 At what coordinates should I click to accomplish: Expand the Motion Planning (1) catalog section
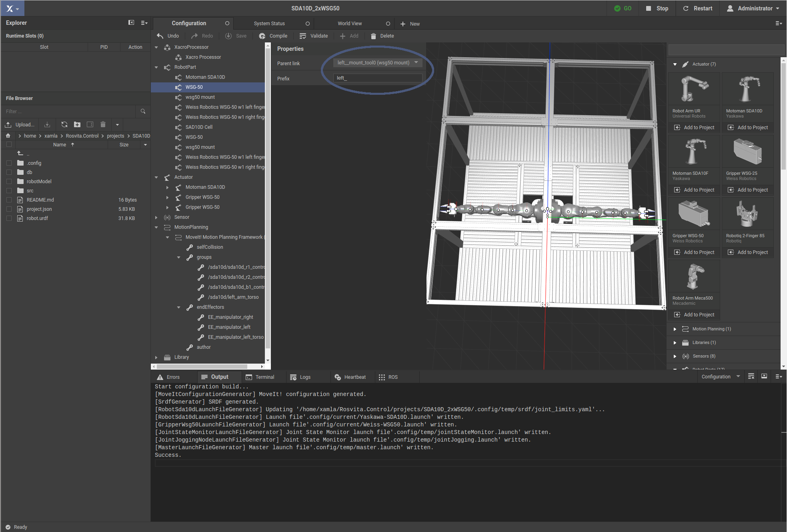(x=675, y=329)
